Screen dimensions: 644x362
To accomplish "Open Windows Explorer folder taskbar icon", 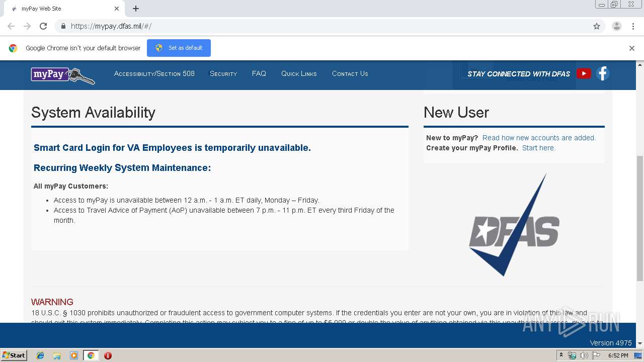I will pos(57,355).
